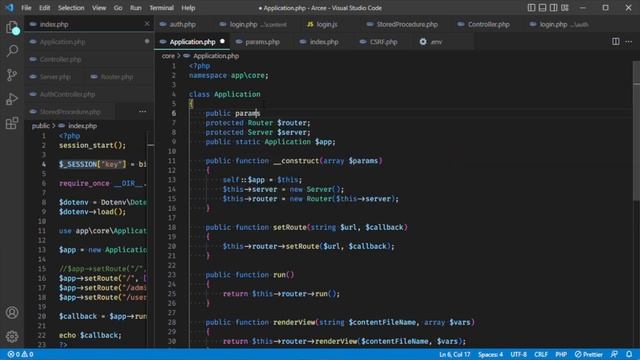The height and width of the screenshot is (360, 640).
Task: Click the VS Code logo icon
Action: click(x=9, y=8)
